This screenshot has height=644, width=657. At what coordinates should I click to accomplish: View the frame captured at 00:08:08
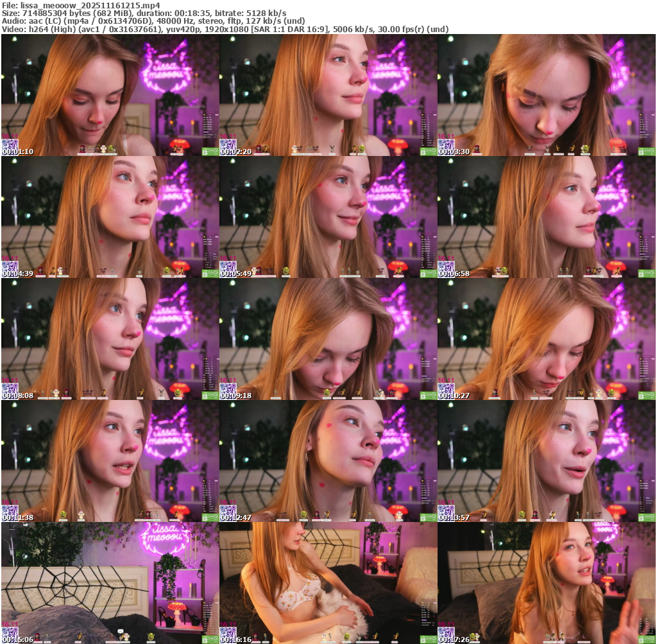110,339
